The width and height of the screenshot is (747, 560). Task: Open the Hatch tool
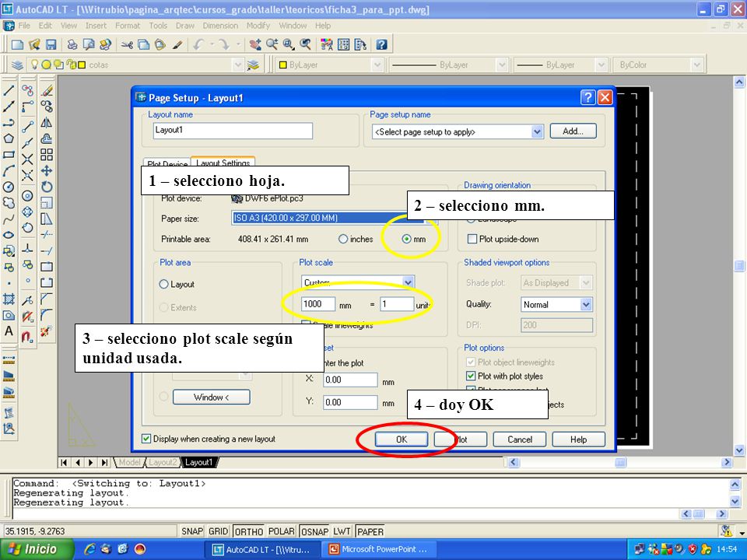[x=9, y=299]
